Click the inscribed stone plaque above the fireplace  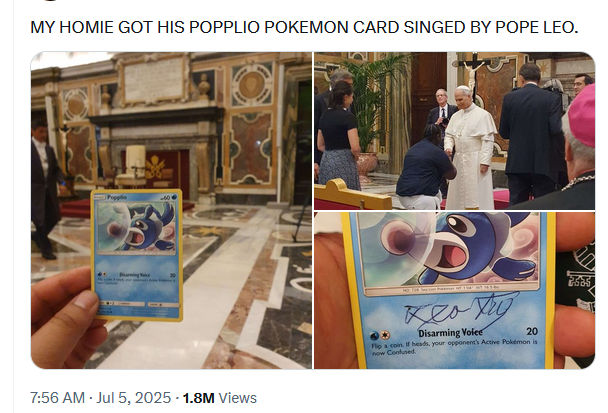click(x=154, y=80)
